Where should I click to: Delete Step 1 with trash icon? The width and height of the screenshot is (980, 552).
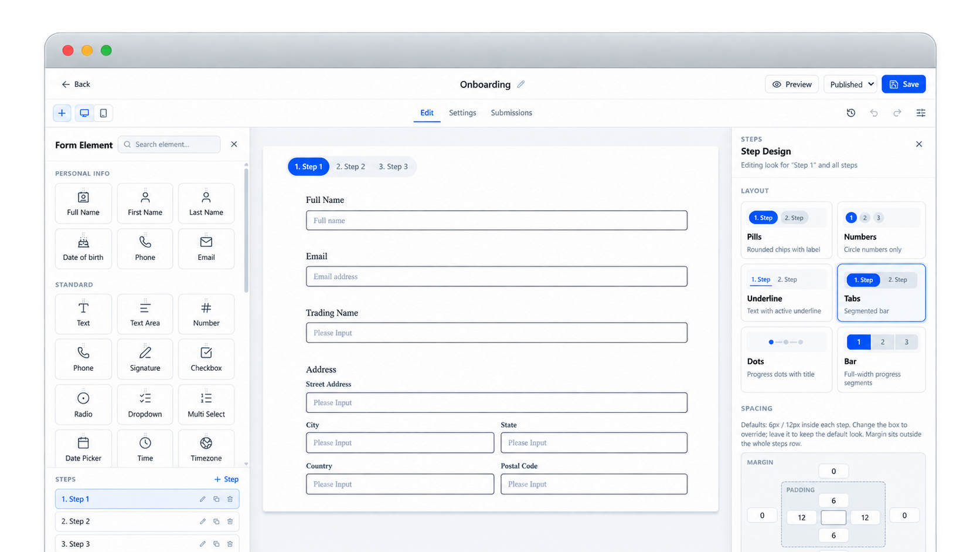(230, 499)
